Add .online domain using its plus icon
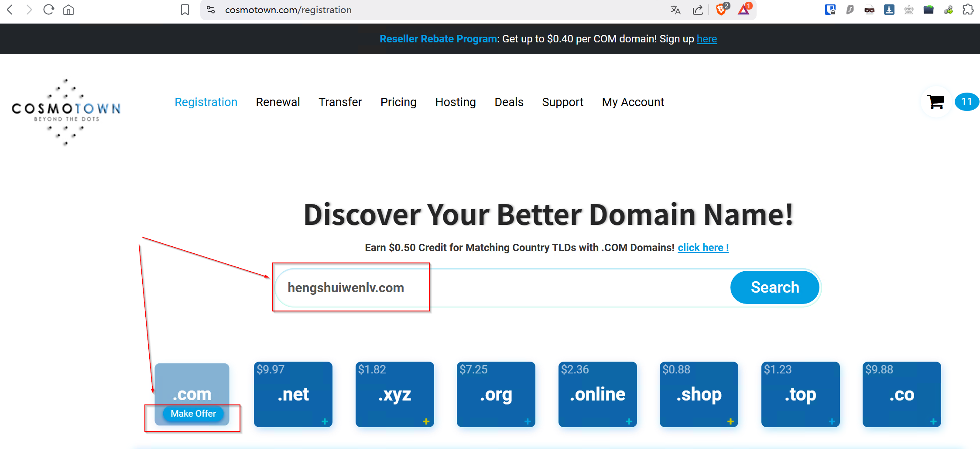The width and height of the screenshot is (980, 449). 629,421
